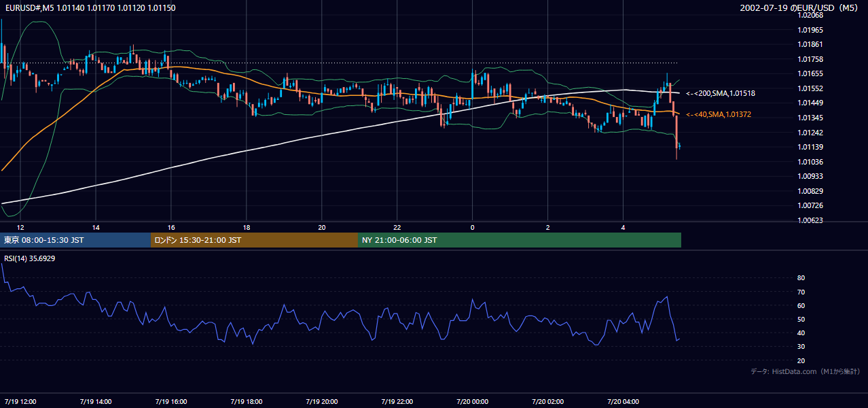
Task: Click price axis label 1.01345
Action: 810,118
